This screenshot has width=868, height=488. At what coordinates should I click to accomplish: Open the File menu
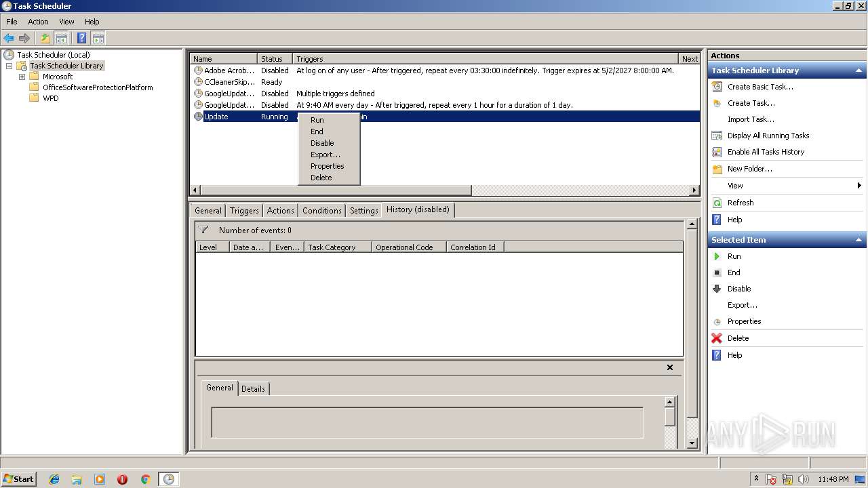(x=12, y=22)
